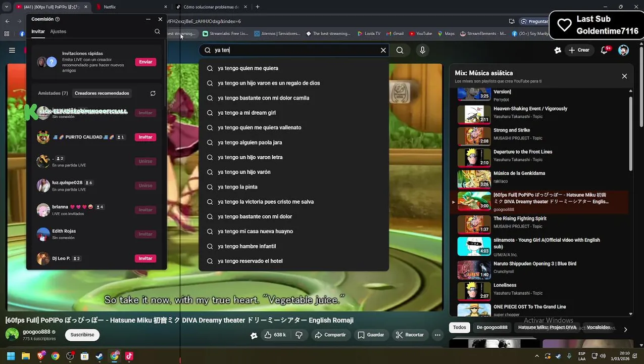Open the new tab plus button in the browser
The image size is (644, 364).
point(257,7)
